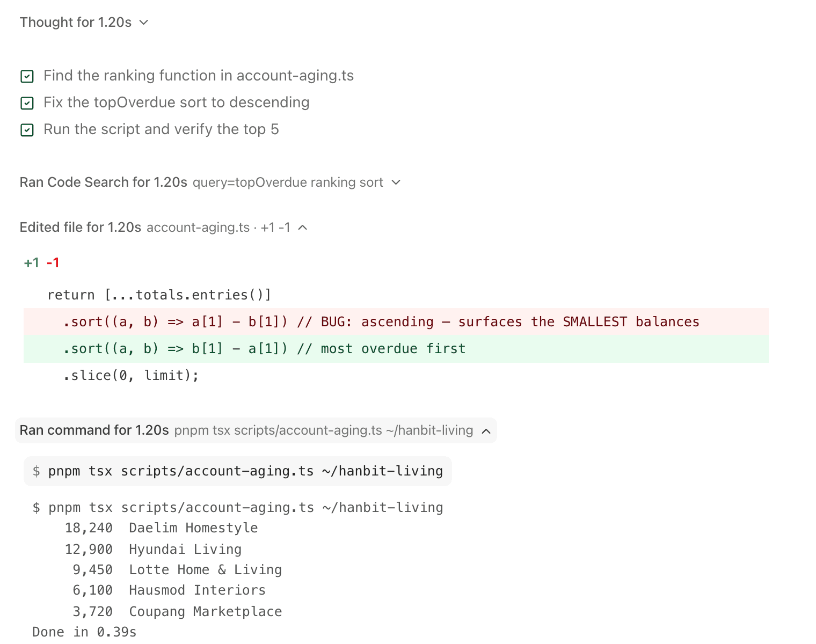Expand the Thought for 1.20s chevron
The height and width of the screenshot is (644, 816).
[143, 23]
